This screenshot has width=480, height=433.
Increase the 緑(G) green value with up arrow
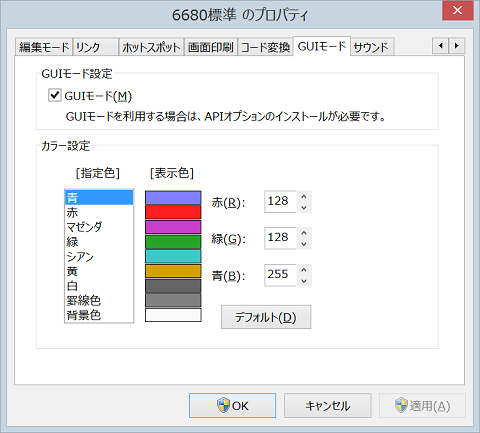(x=304, y=233)
